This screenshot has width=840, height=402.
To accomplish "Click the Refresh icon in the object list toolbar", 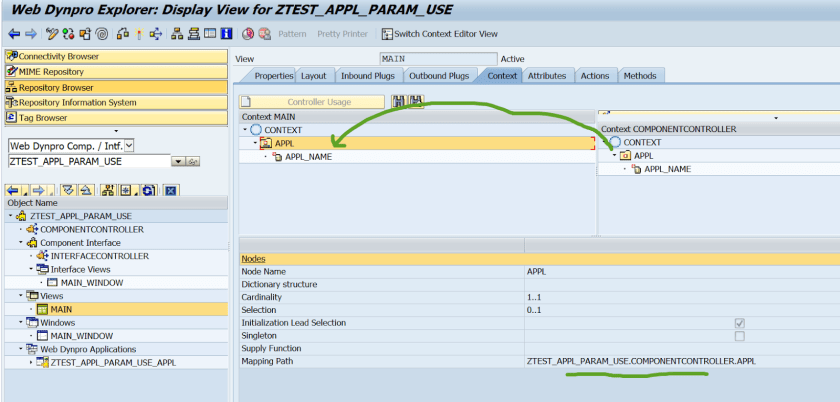I will click(148, 190).
